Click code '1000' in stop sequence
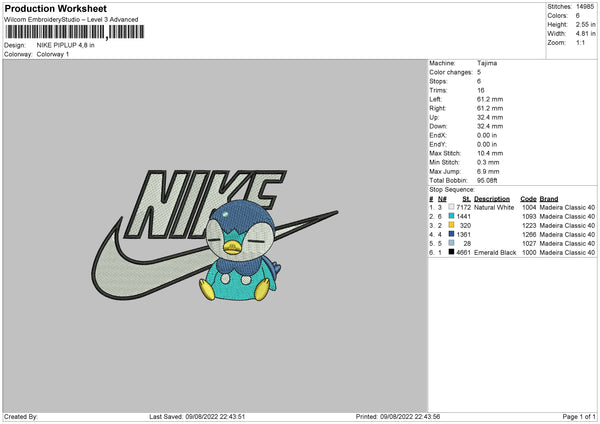The image size is (600, 424). click(x=529, y=253)
